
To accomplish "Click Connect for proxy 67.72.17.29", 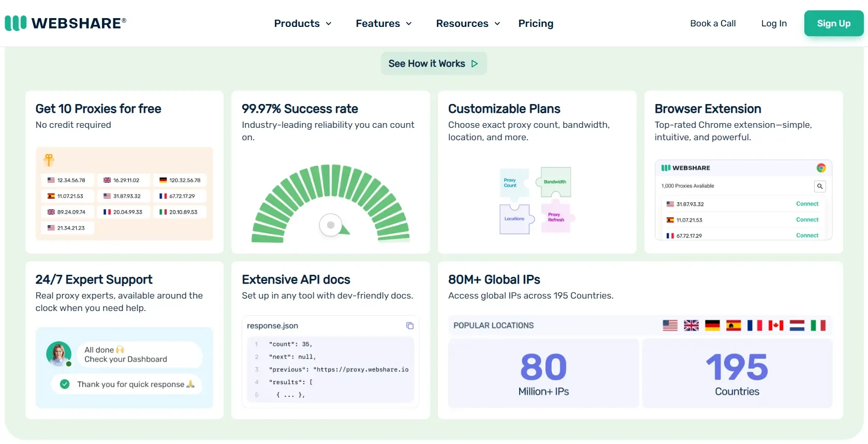I will 807,235.
